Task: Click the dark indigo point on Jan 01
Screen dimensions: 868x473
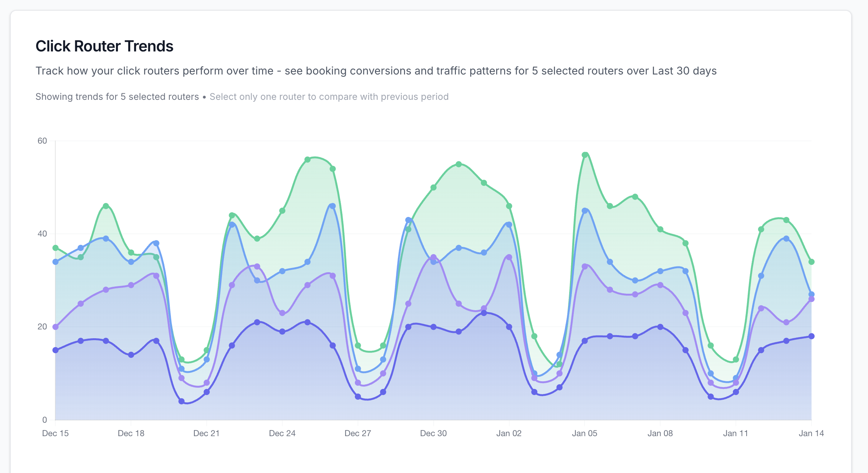Action: point(484,313)
